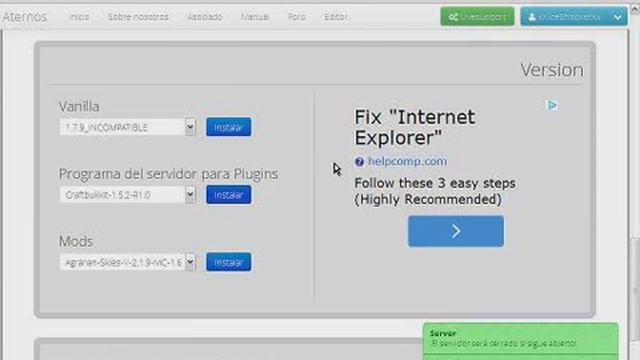
Task: Open the Mods Agrarian-Skies dropdown
Action: coord(127,262)
